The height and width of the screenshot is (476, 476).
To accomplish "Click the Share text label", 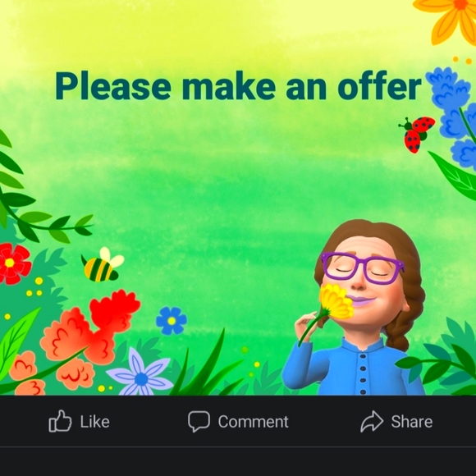I will click(x=412, y=422).
